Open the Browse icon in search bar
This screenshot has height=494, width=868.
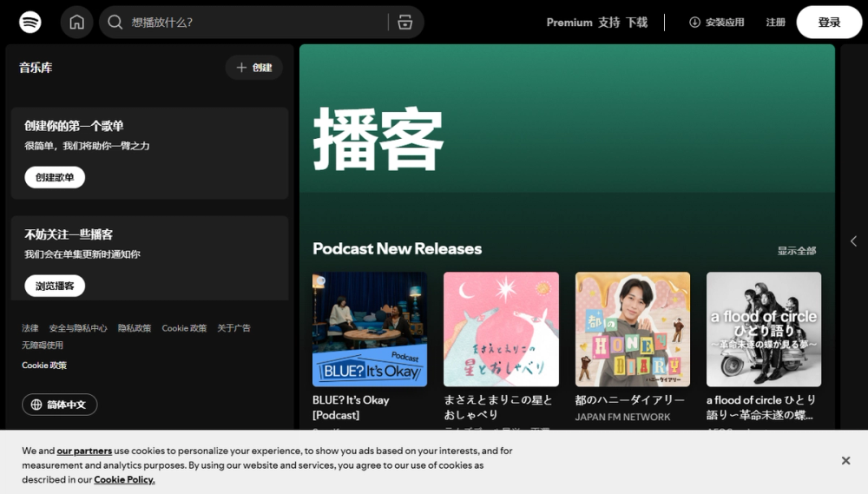pyautogui.click(x=405, y=23)
